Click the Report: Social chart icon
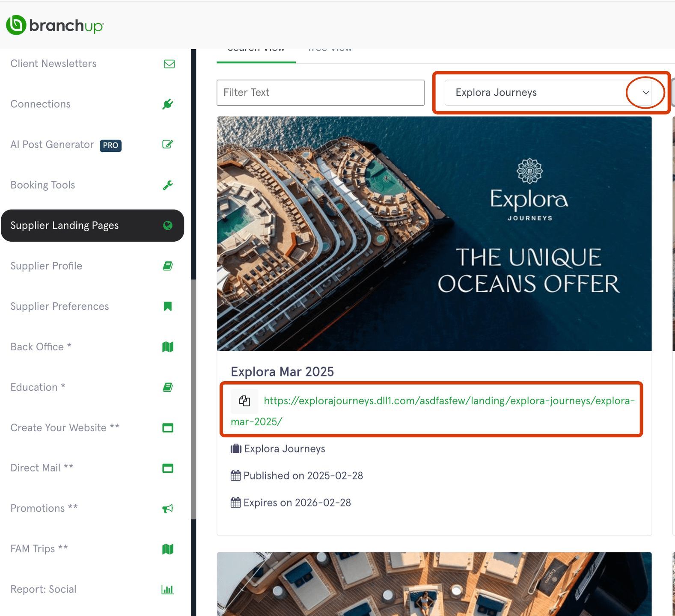This screenshot has width=675, height=616. 168,589
